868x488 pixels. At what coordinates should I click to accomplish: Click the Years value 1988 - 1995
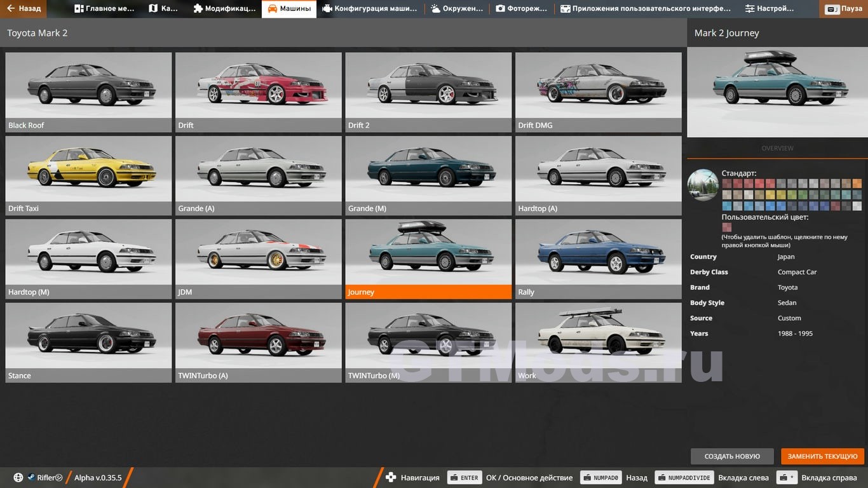coord(795,333)
